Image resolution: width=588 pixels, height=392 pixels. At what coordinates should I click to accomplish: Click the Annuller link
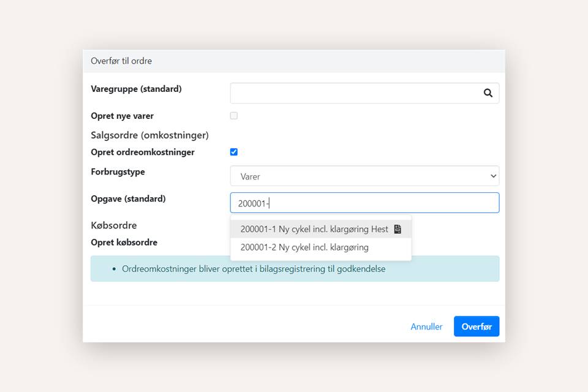[426, 326]
